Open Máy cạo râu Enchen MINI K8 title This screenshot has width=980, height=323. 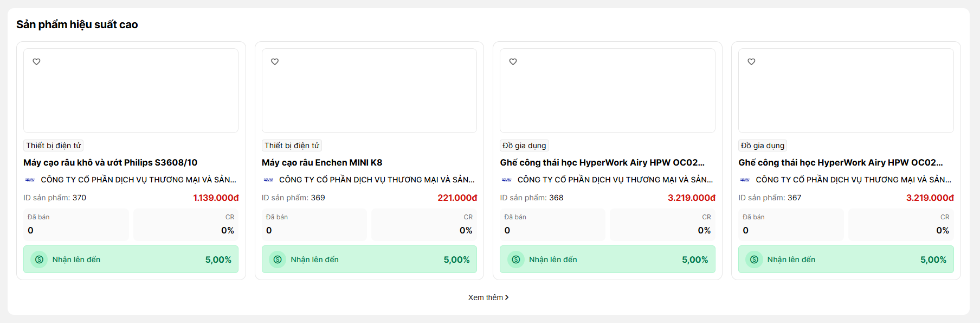(x=322, y=162)
